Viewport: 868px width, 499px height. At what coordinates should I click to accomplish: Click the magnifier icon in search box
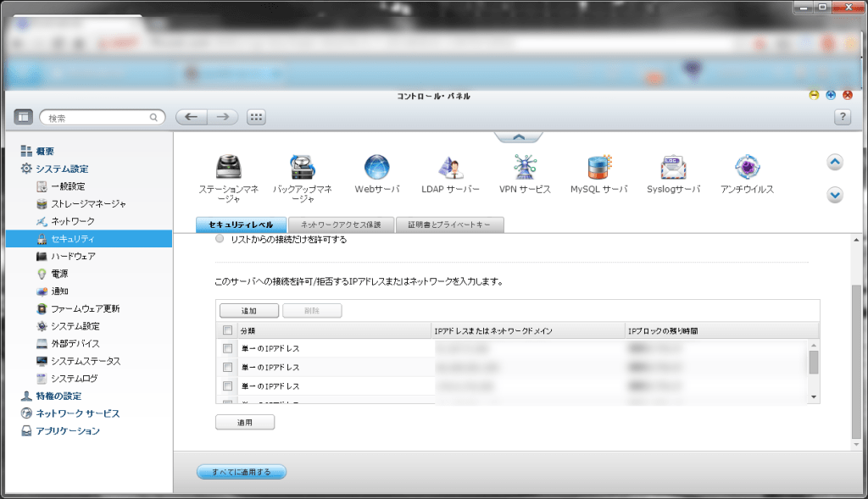click(153, 117)
